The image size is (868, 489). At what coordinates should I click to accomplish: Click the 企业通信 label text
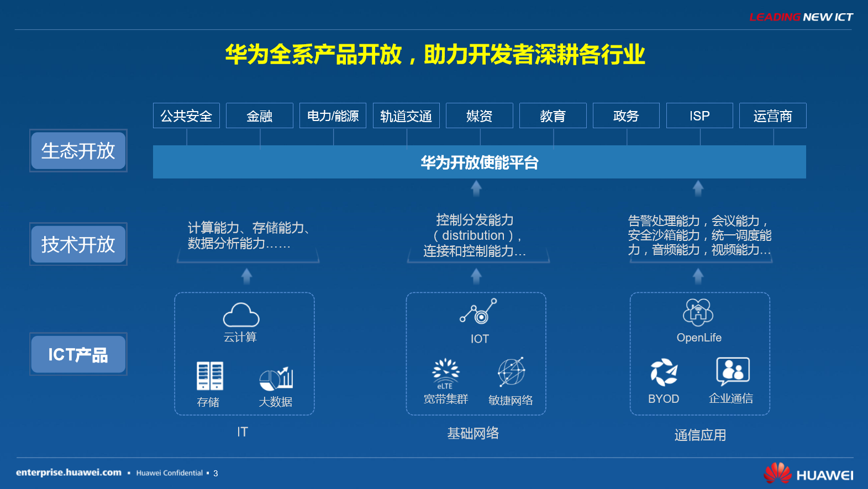coord(731,398)
